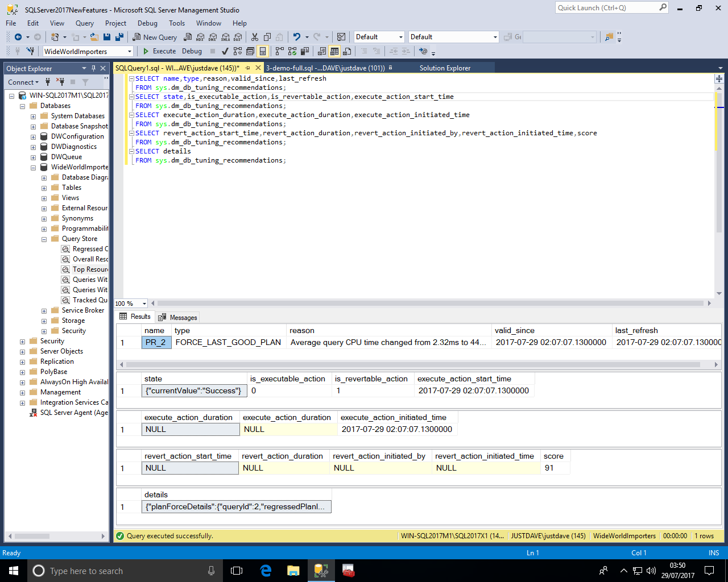
Task: Click the New Query button
Action: click(155, 37)
